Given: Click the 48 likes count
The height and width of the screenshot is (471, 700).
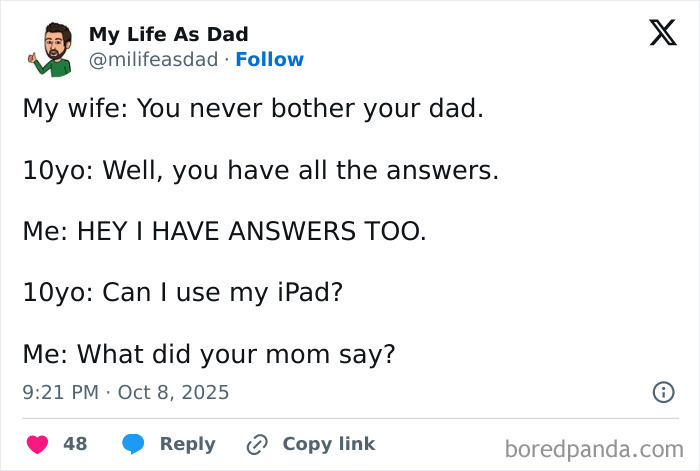Looking at the screenshot, I should pyautogui.click(x=75, y=444).
